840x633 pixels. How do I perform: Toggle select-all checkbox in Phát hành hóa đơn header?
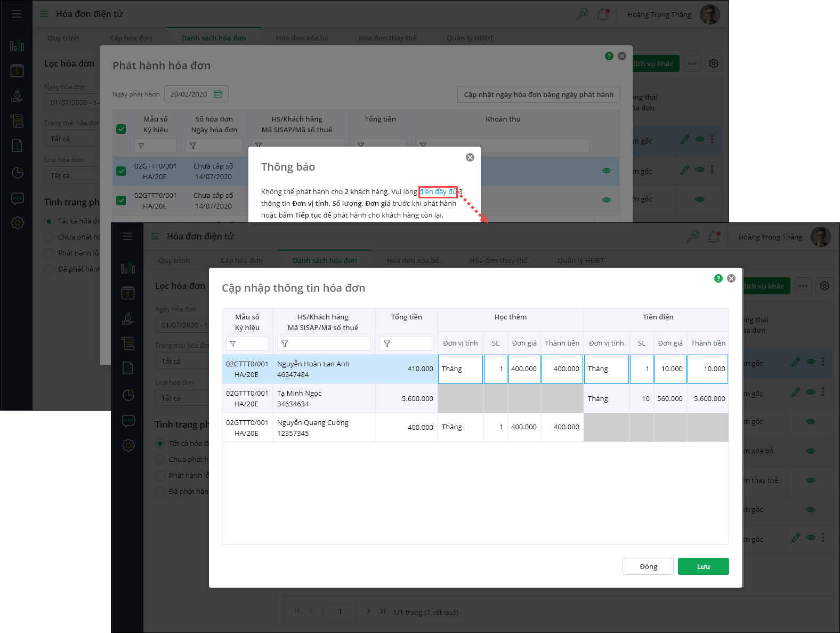(x=121, y=129)
